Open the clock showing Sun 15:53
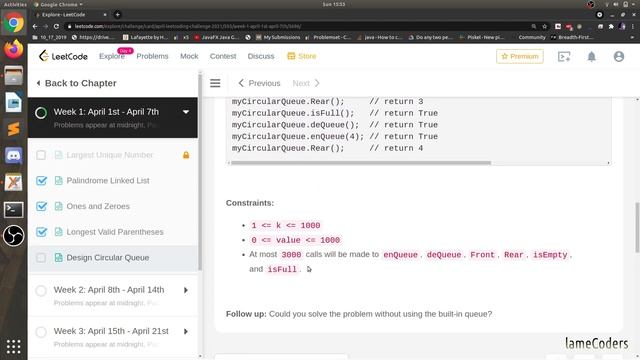This screenshot has height=360, width=640. 333,4
